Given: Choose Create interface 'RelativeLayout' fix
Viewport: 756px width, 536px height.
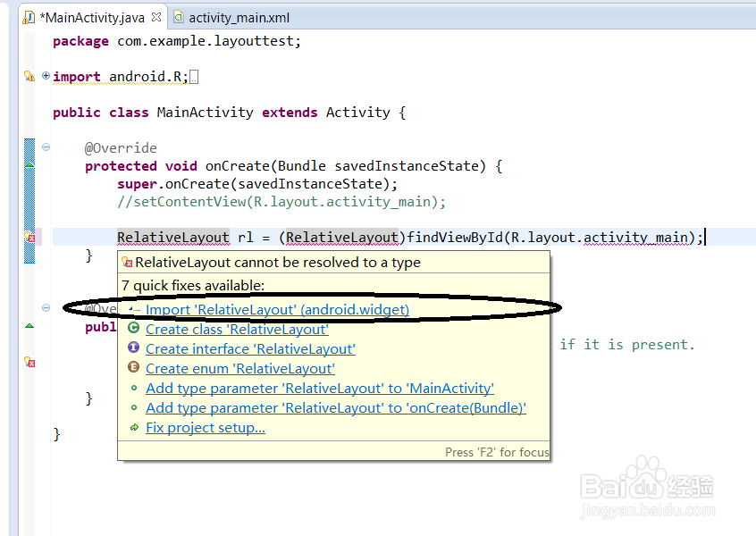Looking at the screenshot, I should pos(250,349).
